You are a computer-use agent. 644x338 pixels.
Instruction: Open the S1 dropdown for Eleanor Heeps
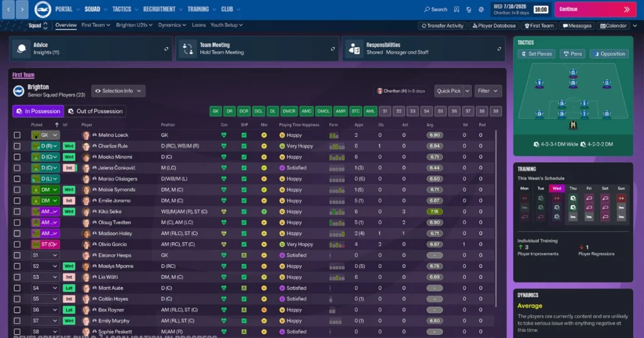pos(45,255)
